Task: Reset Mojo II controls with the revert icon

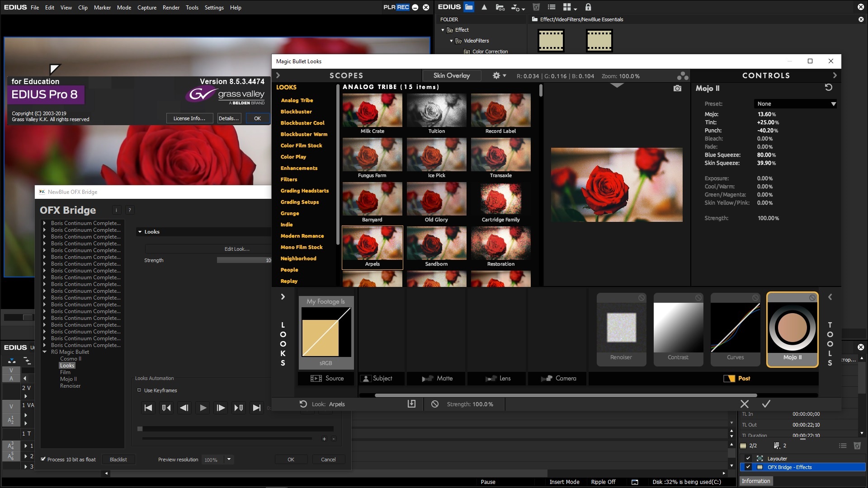Action: pos(828,88)
